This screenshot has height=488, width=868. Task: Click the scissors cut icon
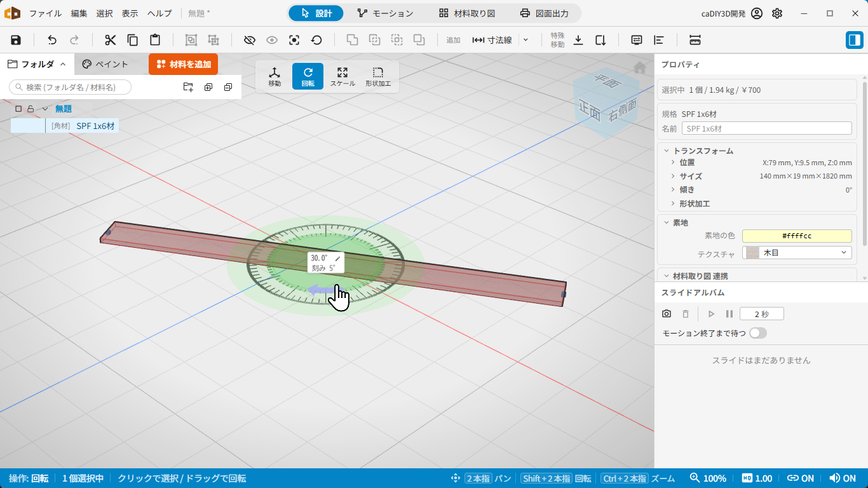[x=111, y=40]
